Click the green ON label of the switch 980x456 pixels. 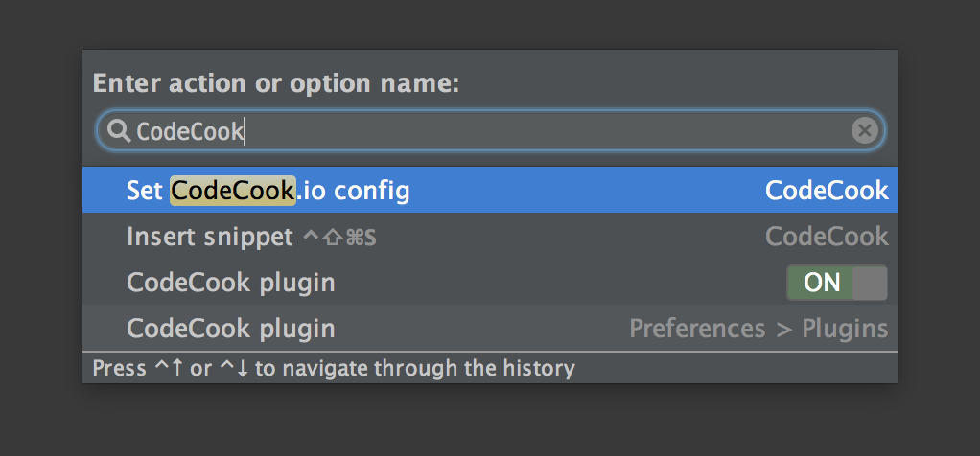[x=821, y=283]
